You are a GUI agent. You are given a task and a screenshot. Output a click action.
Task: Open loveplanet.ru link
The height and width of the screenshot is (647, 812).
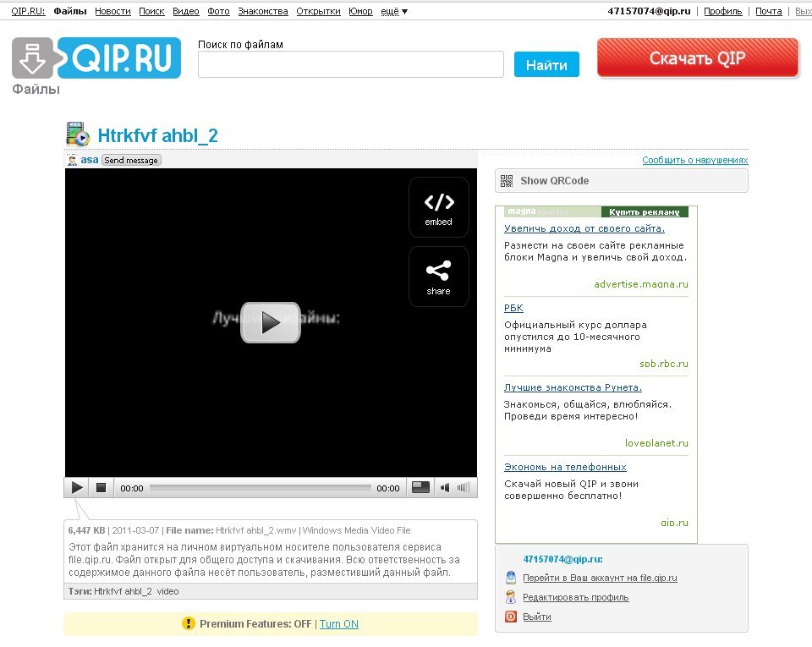(x=656, y=443)
